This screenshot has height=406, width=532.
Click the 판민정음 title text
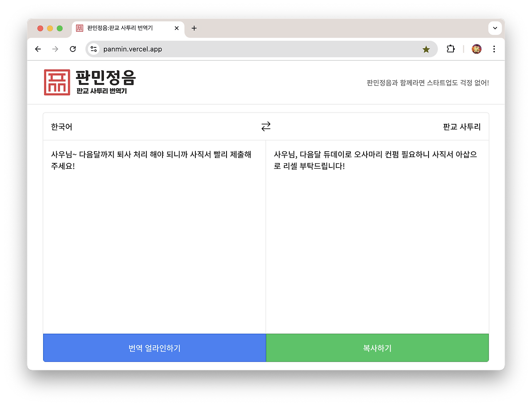[x=106, y=78]
